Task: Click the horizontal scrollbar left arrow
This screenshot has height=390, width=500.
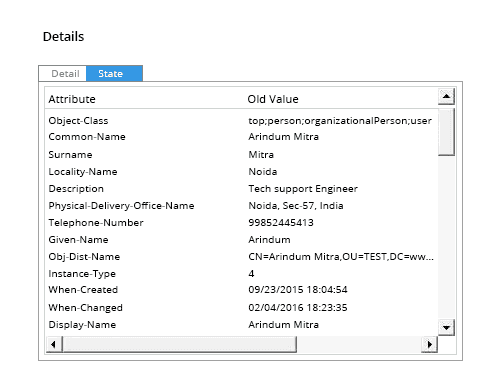Action: coord(53,344)
